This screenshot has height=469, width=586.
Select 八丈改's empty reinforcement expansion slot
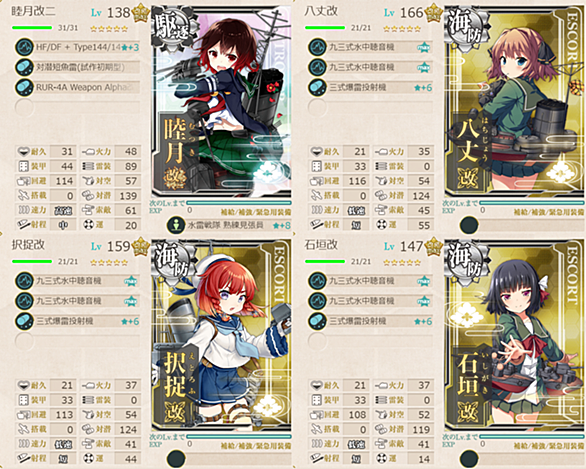[x=469, y=225]
